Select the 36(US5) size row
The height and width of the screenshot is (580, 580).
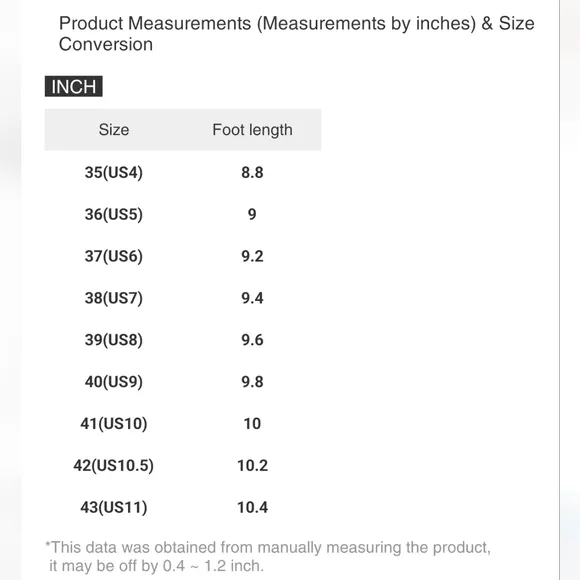pyautogui.click(x=183, y=214)
